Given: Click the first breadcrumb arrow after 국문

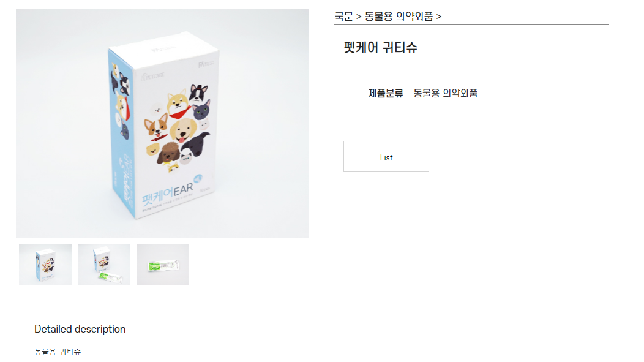Looking at the screenshot, I should (359, 17).
